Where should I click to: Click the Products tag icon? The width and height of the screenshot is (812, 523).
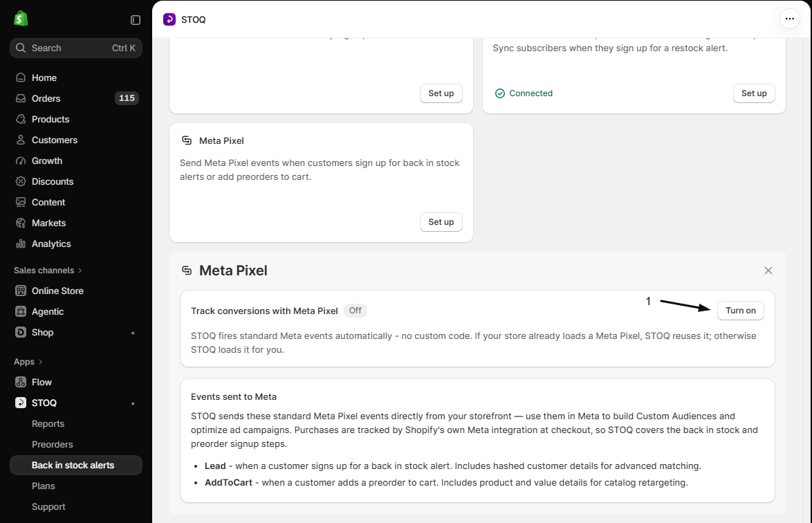click(21, 119)
